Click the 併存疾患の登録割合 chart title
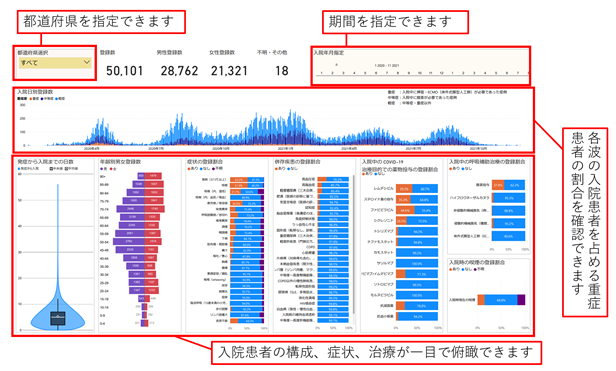616x371 pixels. coord(297,162)
